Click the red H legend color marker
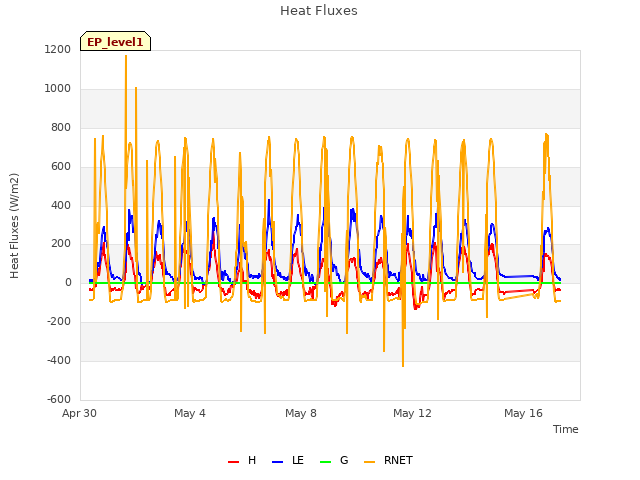 click(233, 462)
